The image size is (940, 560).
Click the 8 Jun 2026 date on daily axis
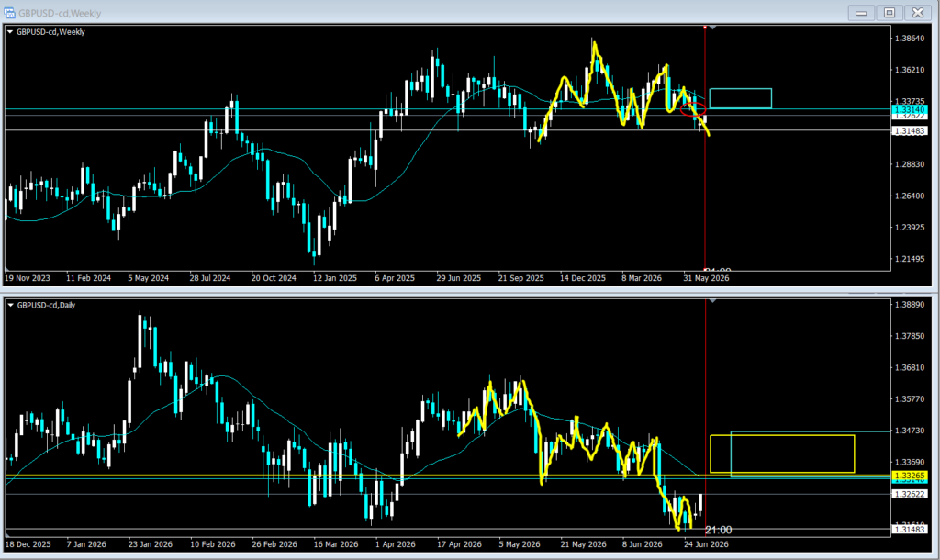click(642, 544)
